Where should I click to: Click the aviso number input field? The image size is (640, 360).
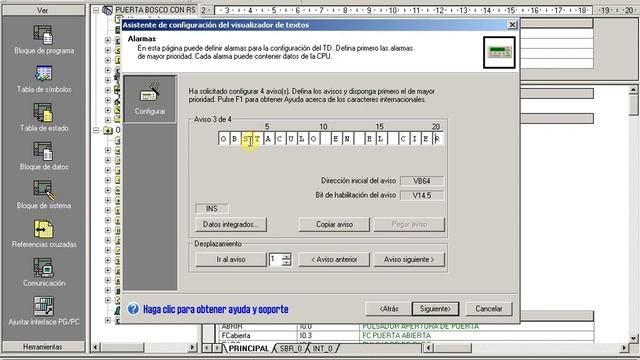tap(276, 260)
